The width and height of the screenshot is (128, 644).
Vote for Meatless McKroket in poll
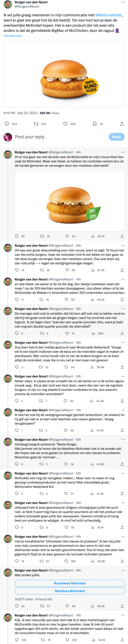pos(70,591)
